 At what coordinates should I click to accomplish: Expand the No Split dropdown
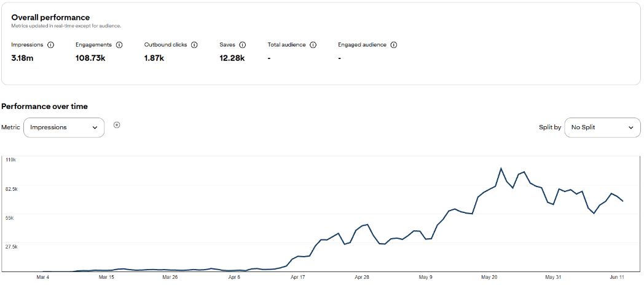602,127
